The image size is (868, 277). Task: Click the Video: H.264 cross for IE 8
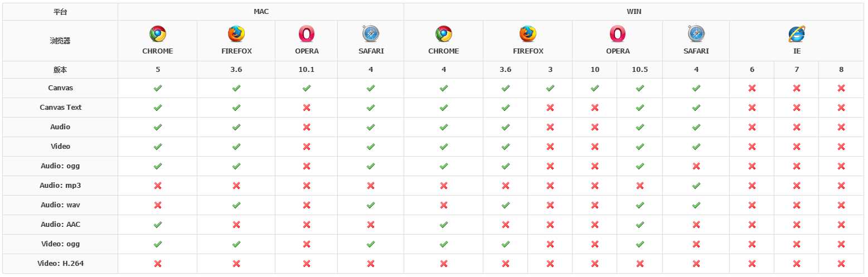pyautogui.click(x=841, y=264)
